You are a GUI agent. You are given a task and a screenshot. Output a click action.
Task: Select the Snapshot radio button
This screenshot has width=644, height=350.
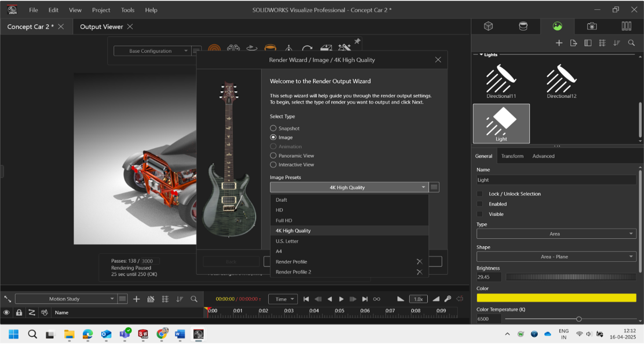pos(274,128)
